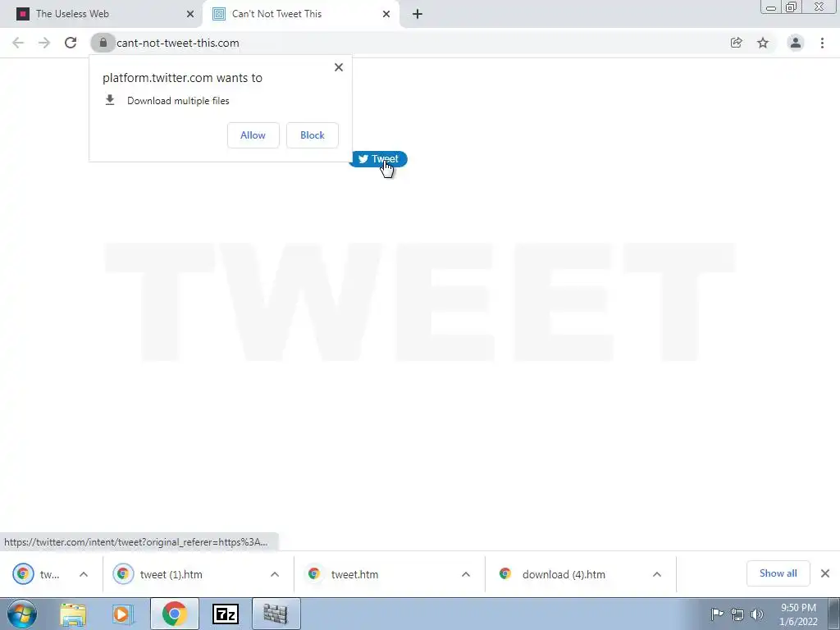Open network status tray icon
The height and width of the screenshot is (630, 840).
click(737, 614)
